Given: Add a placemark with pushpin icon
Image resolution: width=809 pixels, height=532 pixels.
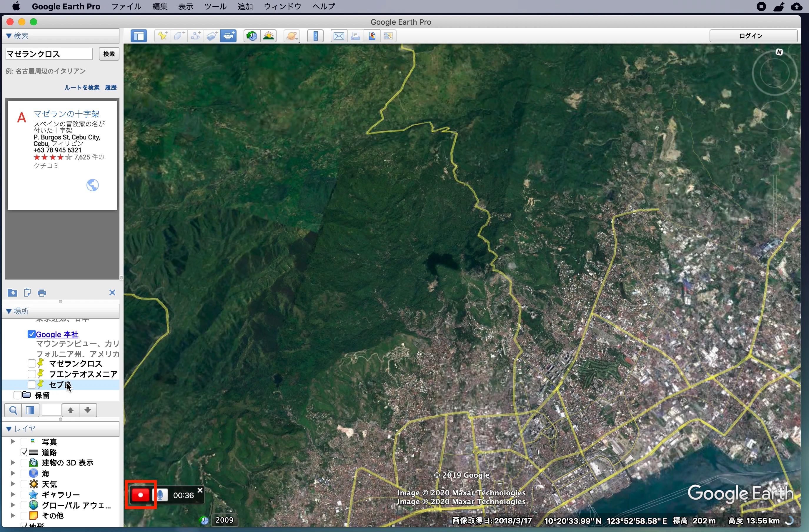Looking at the screenshot, I should tap(162, 36).
